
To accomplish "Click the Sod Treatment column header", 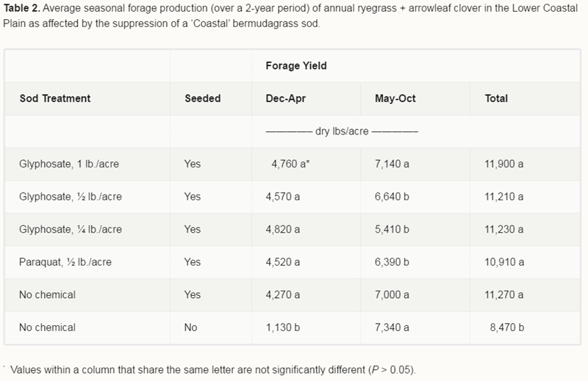I will 54,98.
